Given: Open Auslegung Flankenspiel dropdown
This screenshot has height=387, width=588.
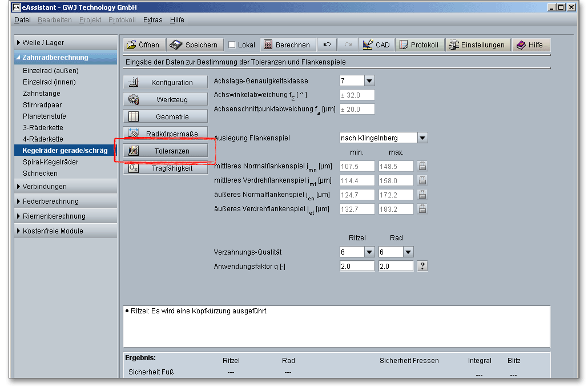Looking at the screenshot, I should tap(422, 138).
